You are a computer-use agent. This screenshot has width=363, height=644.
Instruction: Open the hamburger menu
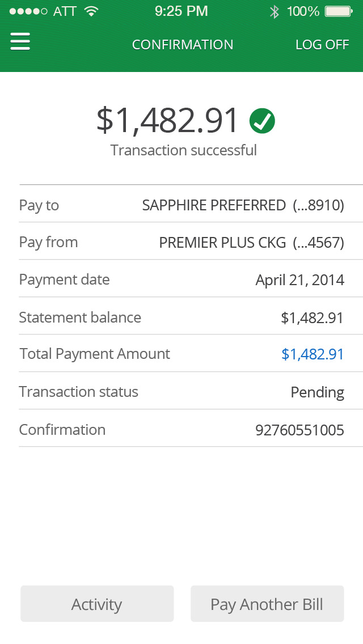[x=20, y=42]
